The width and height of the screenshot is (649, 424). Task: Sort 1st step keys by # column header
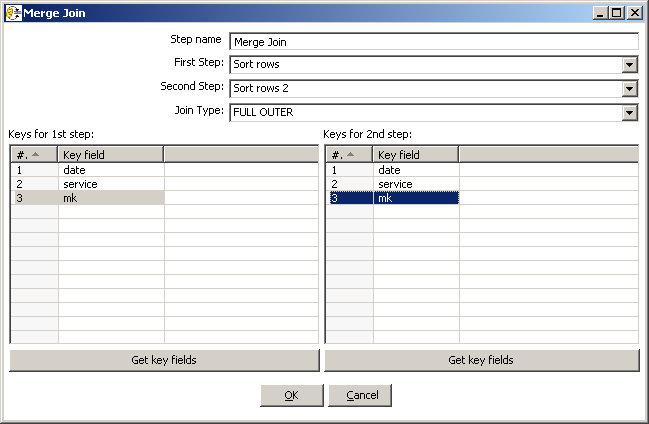coord(34,154)
